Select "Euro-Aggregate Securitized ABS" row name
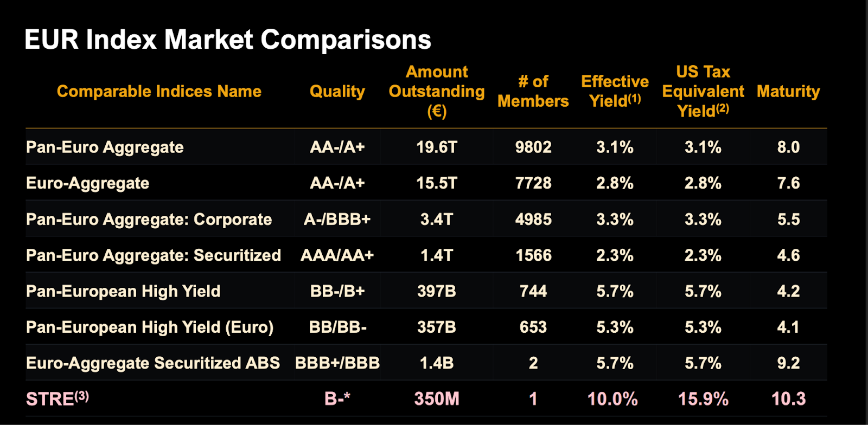 tap(153, 363)
